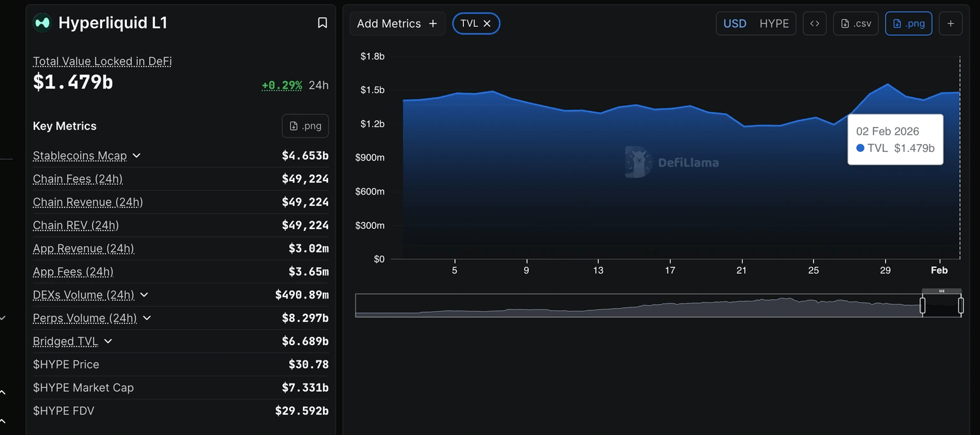Bookmark the Hyperliquid L1 chain

coord(322,23)
